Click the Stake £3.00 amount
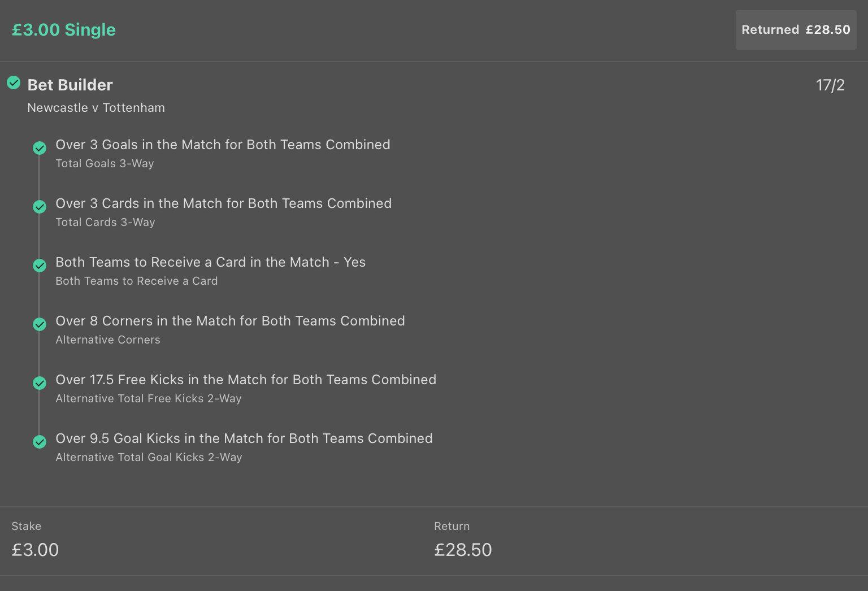 [x=35, y=550]
